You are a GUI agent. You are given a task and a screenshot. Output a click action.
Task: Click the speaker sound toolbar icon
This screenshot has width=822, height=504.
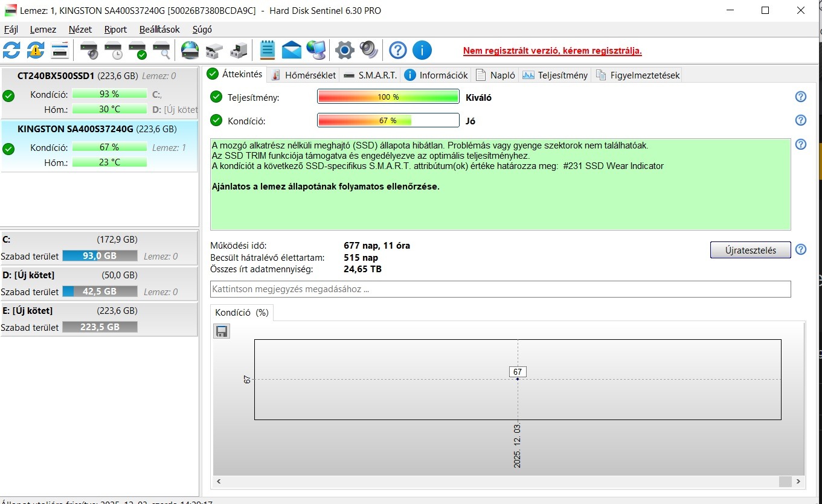click(x=368, y=50)
